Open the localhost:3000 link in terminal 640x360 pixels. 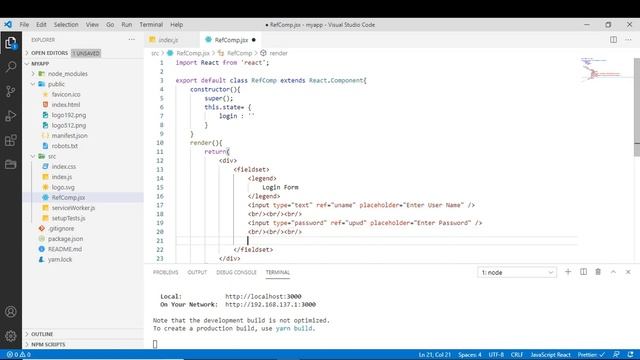[x=263, y=296]
